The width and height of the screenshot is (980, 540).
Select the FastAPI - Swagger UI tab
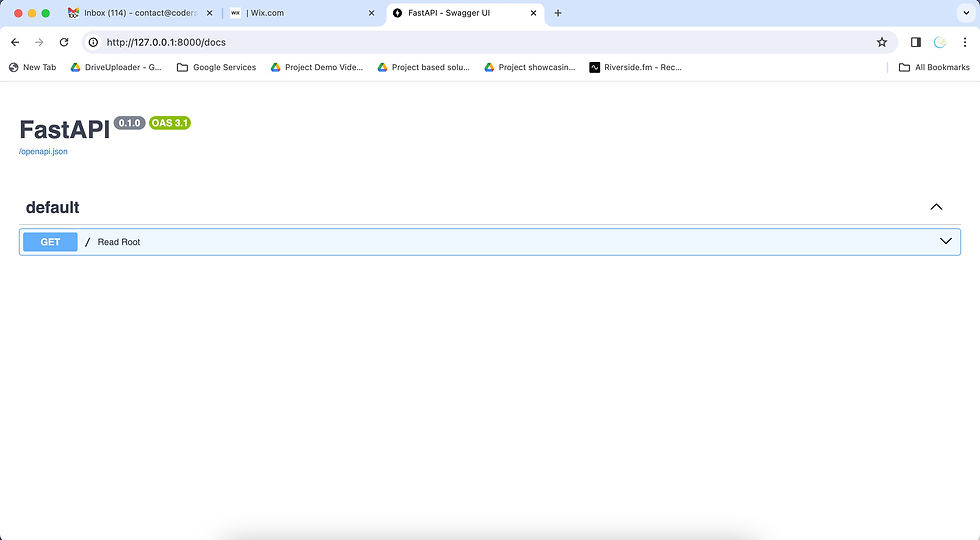pos(465,12)
